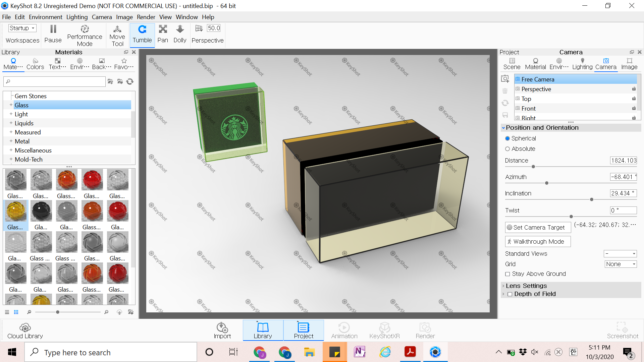This screenshot has width=644, height=362.
Task: Switch to the Scene tab
Action: point(512,63)
